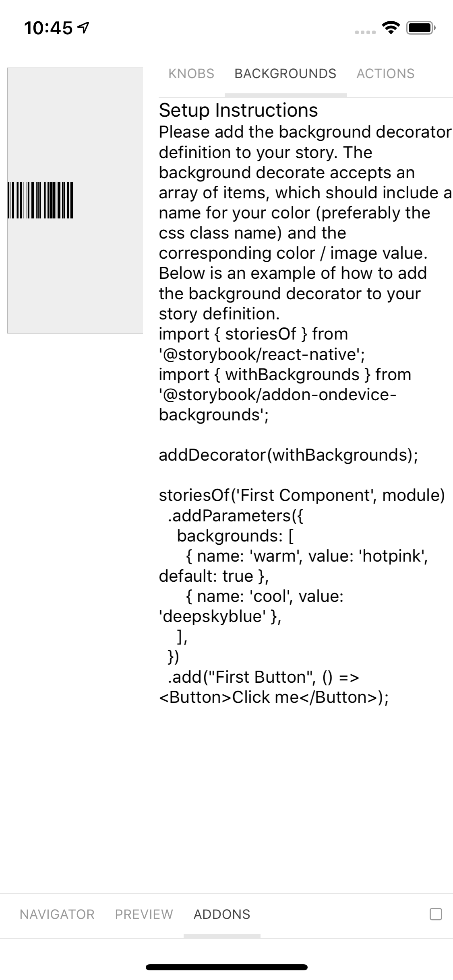This screenshot has width=453, height=980.
Task: Tap the battery indicator icon
Action: point(419,27)
